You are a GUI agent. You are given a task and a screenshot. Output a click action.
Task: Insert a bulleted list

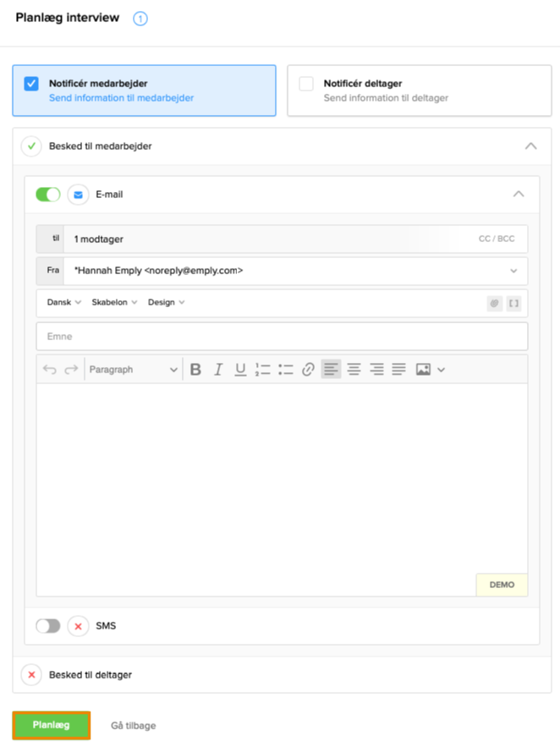(x=286, y=370)
